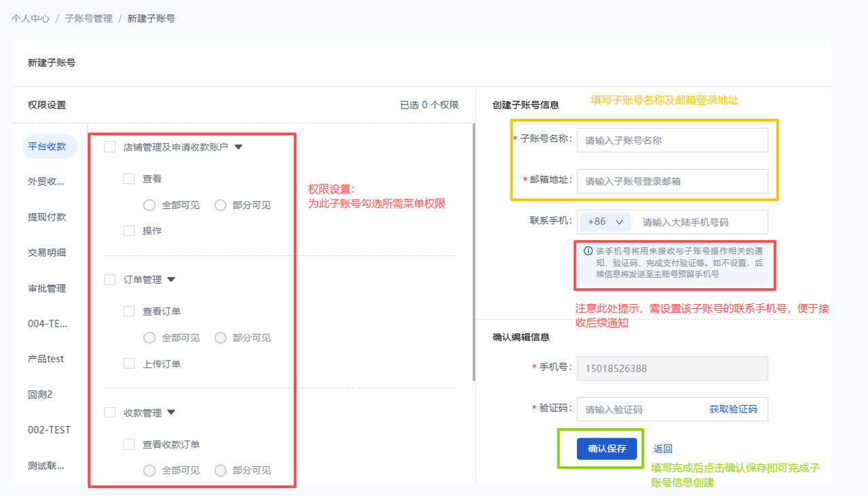Select 全部可见 radio under 查看收款订单
This screenshot has height=496, width=868.
click(149, 470)
